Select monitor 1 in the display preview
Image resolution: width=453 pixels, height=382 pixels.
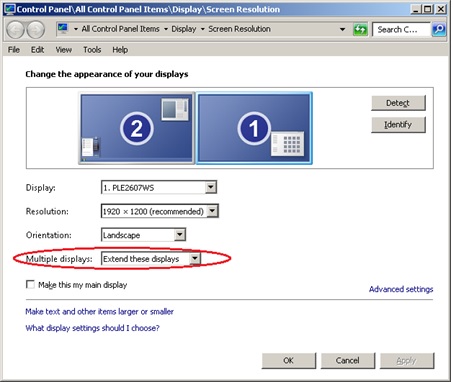(x=254, y=128)
